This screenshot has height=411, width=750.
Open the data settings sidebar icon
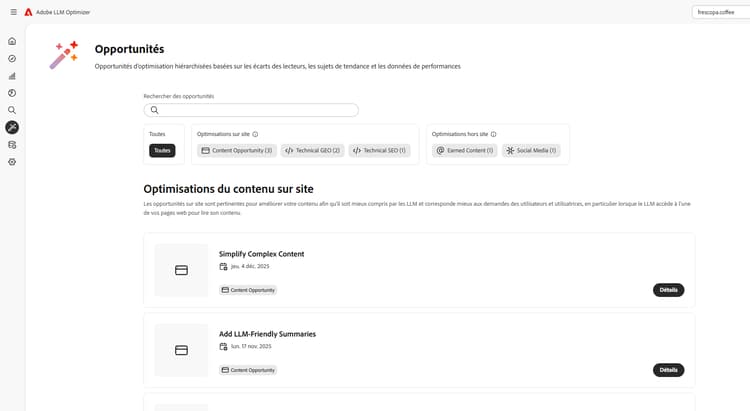click(12, 144)
